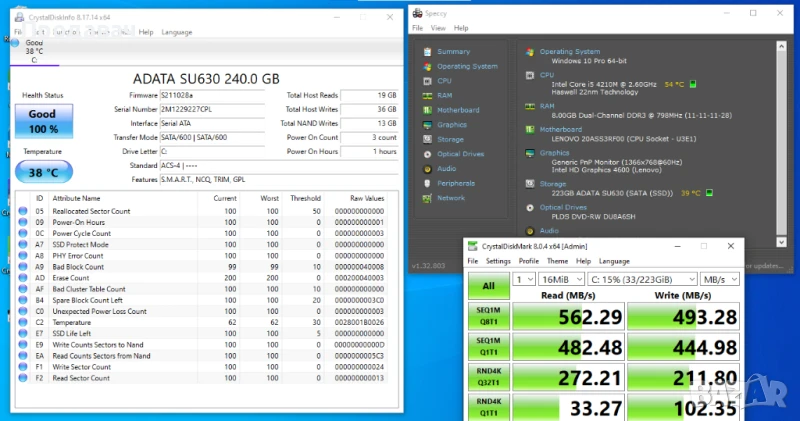Open the Theme menu in CrystalDiskMark

(x=557, y=261)
